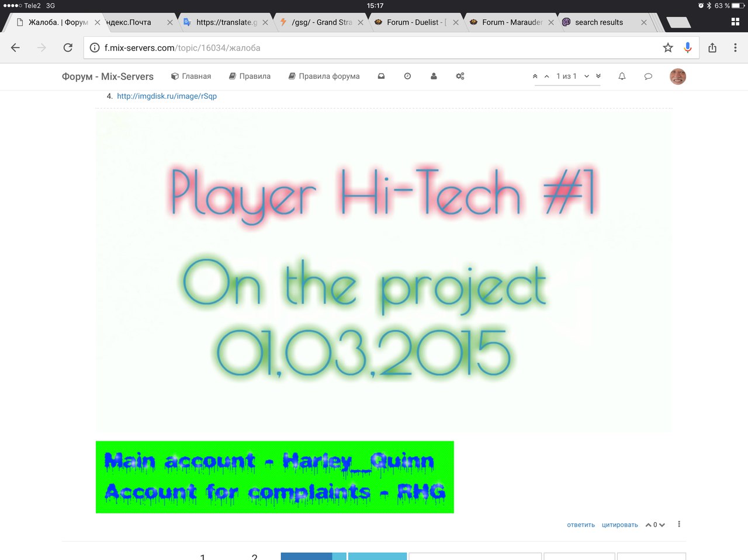Image resolution: width=748 pixels, height=560 pixels.
Task: Open the Chrome three-dot menu
Action: click(735, 48)
